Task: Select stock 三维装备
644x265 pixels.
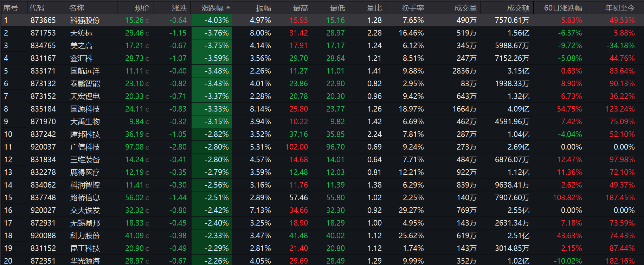Action: pos(85,160)
